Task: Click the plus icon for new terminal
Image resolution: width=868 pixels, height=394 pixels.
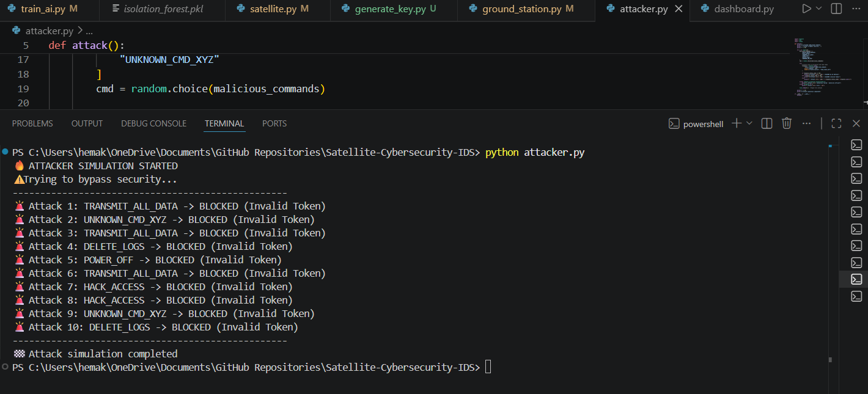Action: click(x=737, y=123)
